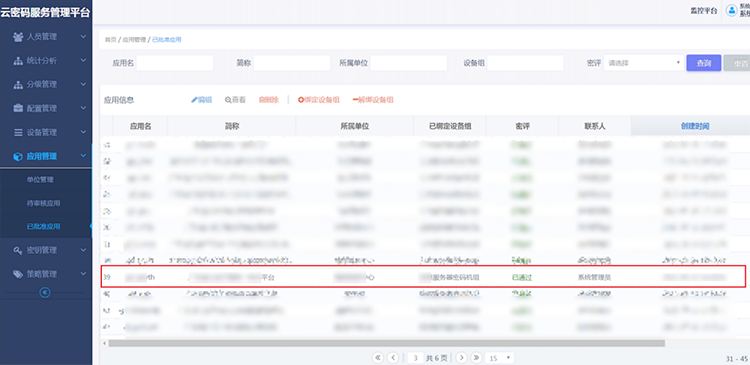Click 服务器密码机组 cell in row 39
The height and width of the screenshot is (365, 750).
[456, 277]
